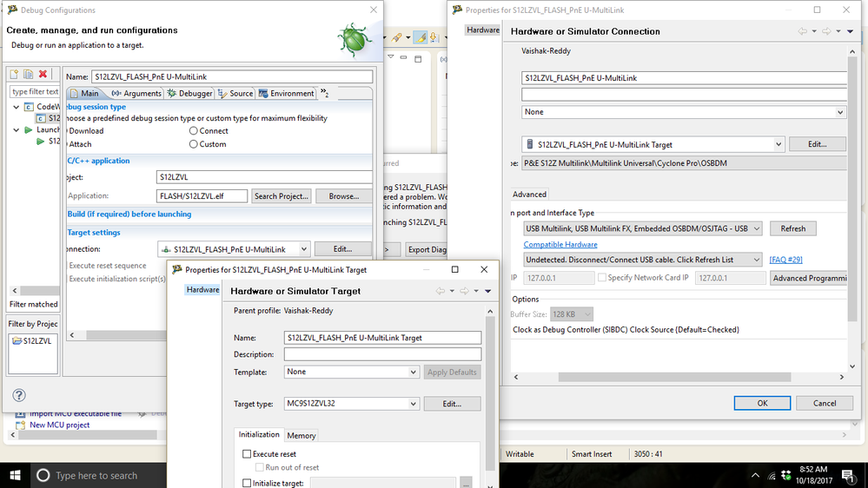Viewport: 868px width, 488px height.
Task: Select the Launch Group green arrow icon
Action: (x=29, y=130)
